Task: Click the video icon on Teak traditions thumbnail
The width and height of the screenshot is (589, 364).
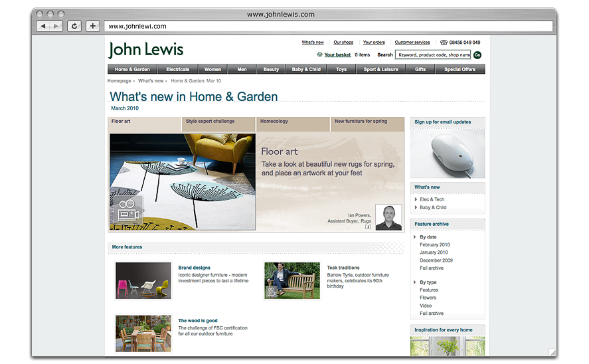Action: coord(271,291)
